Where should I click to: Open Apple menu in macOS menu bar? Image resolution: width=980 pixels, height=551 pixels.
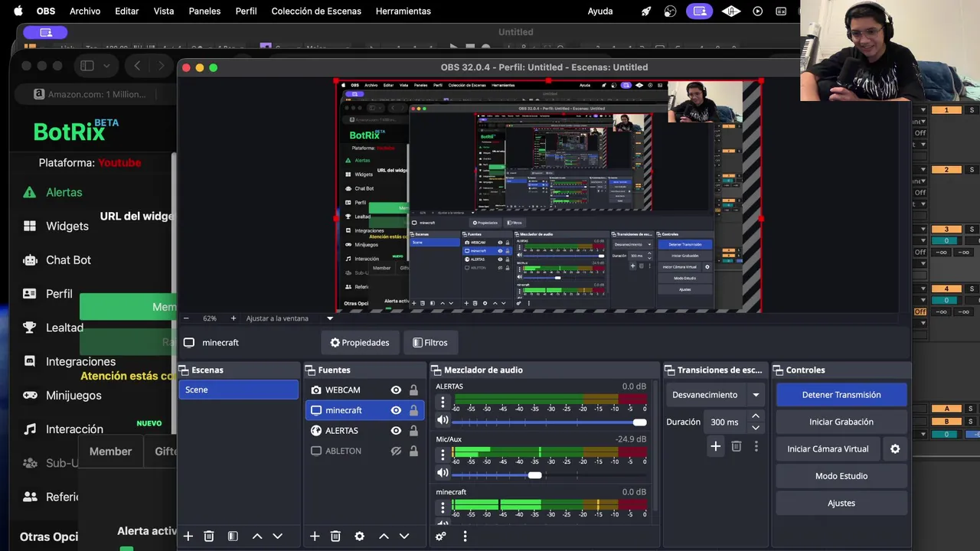tap(18, 11)
